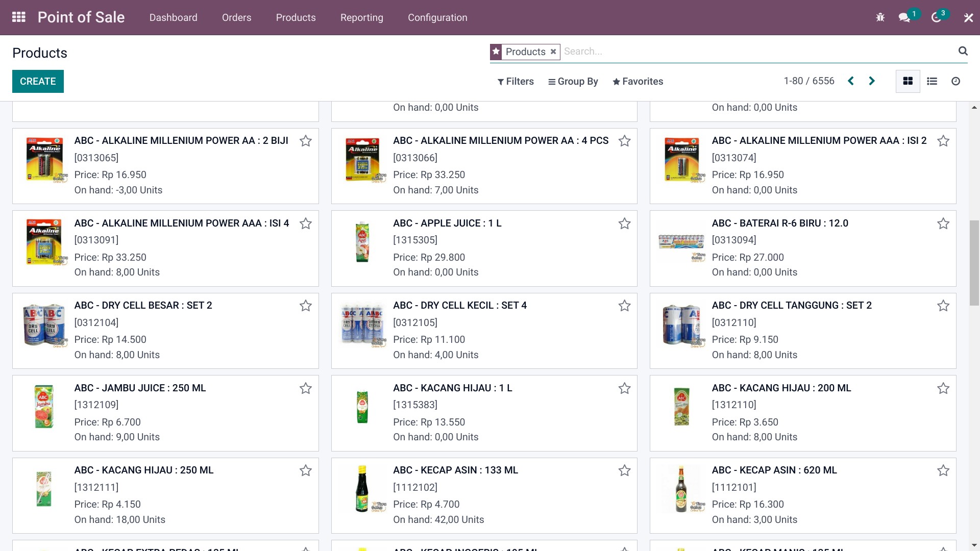980x551 pixels.
Task: Star ABC - DRY CELL BESAR : SET 2
Action: (306, 306)
